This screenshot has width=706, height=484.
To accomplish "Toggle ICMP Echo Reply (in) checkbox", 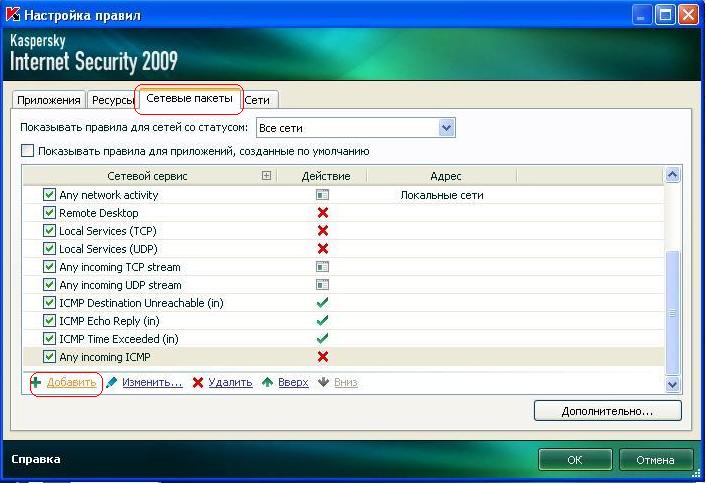I will [49, 321].
